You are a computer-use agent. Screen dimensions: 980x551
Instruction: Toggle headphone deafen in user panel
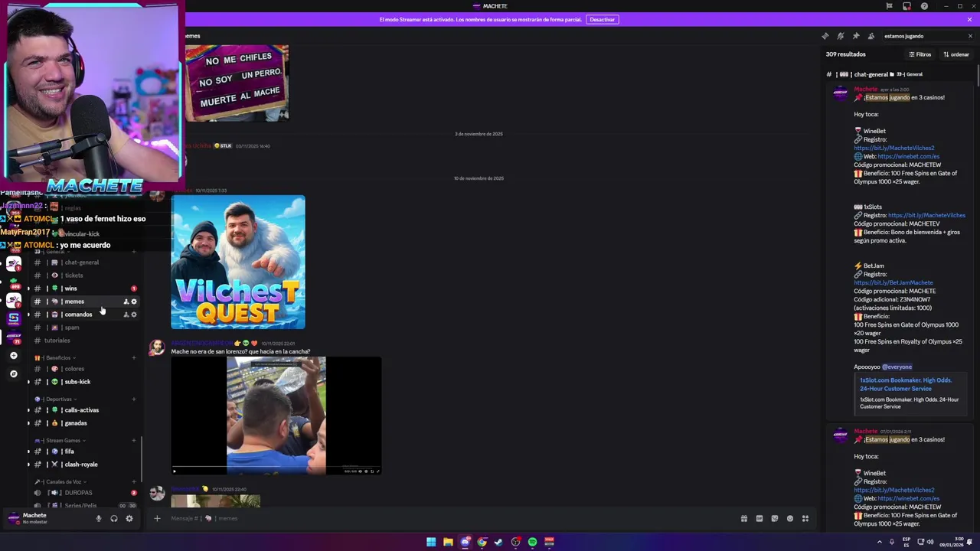(x=113, y=519)
